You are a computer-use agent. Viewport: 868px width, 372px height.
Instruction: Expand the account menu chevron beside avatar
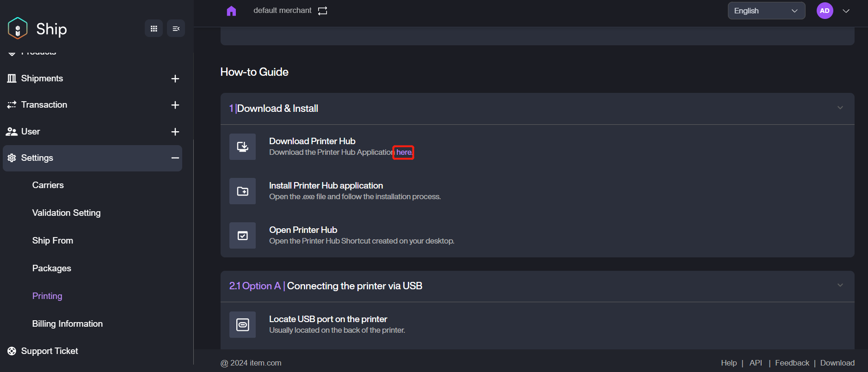(846, 11)
